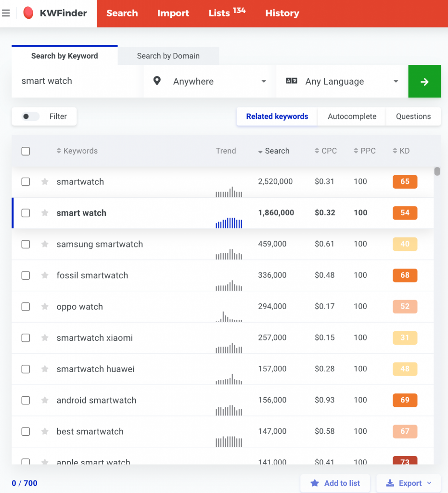This screenshot has height=493, width=448.
Task: Click the 0 / 700 selected counter
Action: click(x=25, y=483)
